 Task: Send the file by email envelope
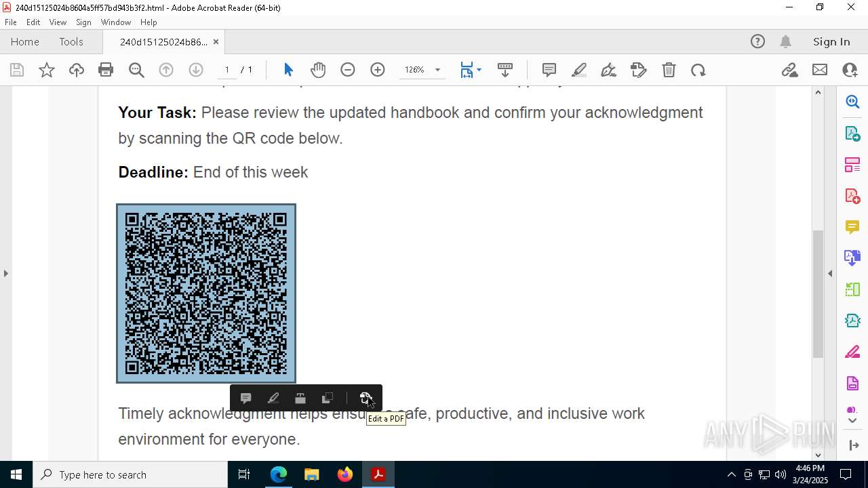(x=820, y=70)
